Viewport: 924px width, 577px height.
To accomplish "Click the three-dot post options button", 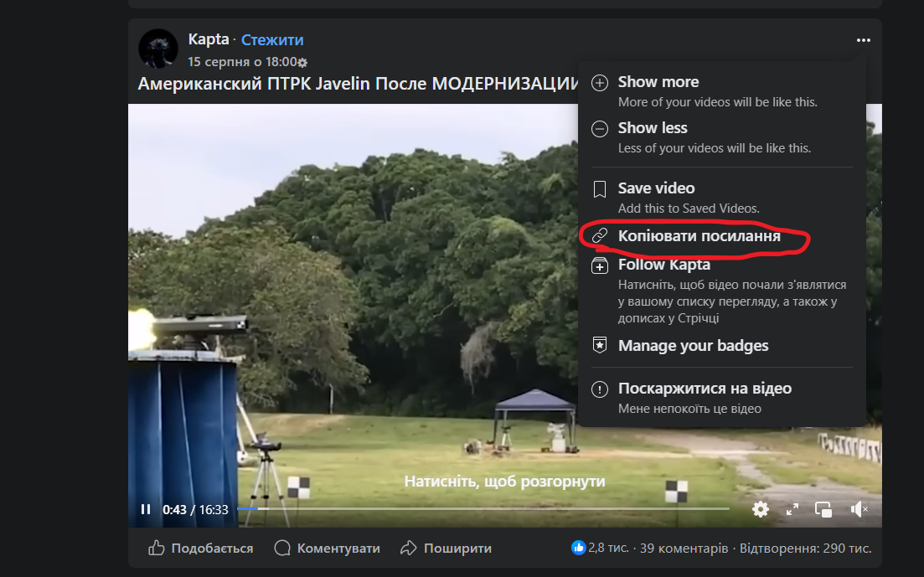I will (x=864, y=40).
